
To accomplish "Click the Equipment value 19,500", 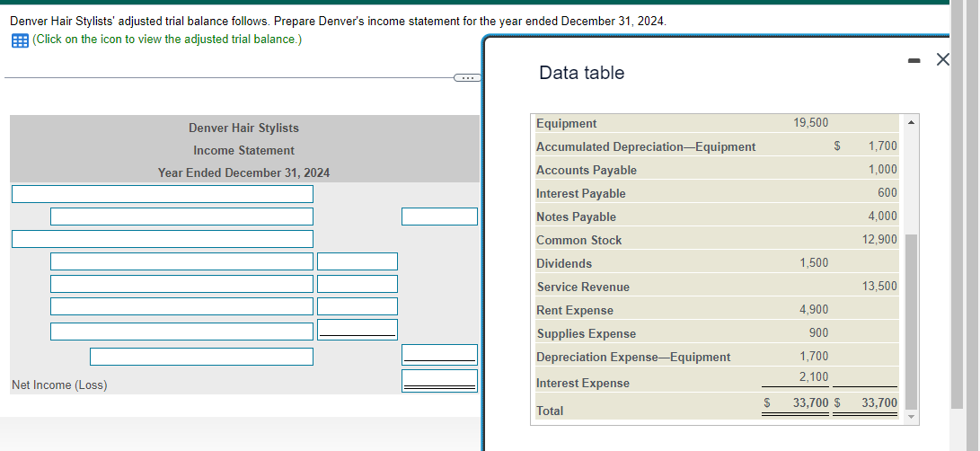I will point(810,122).
